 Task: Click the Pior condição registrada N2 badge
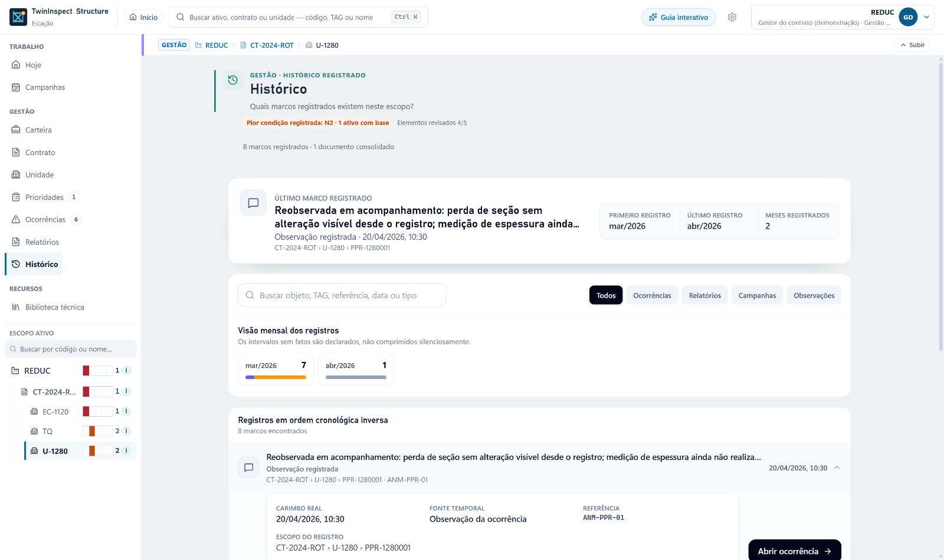317,123
